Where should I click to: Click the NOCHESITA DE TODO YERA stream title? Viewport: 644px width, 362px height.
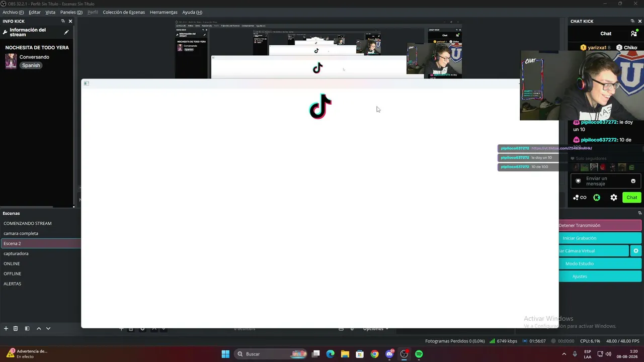(x=37, y=48)
